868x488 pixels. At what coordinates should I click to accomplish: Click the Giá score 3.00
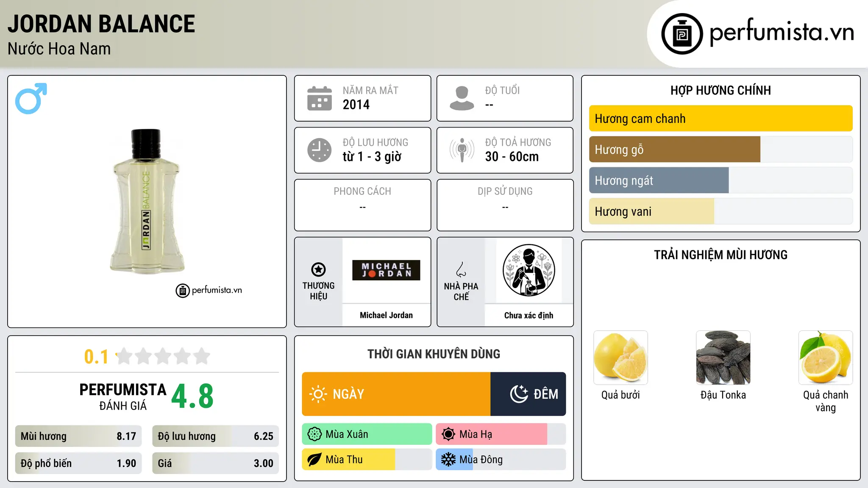(x=264, y=463)
